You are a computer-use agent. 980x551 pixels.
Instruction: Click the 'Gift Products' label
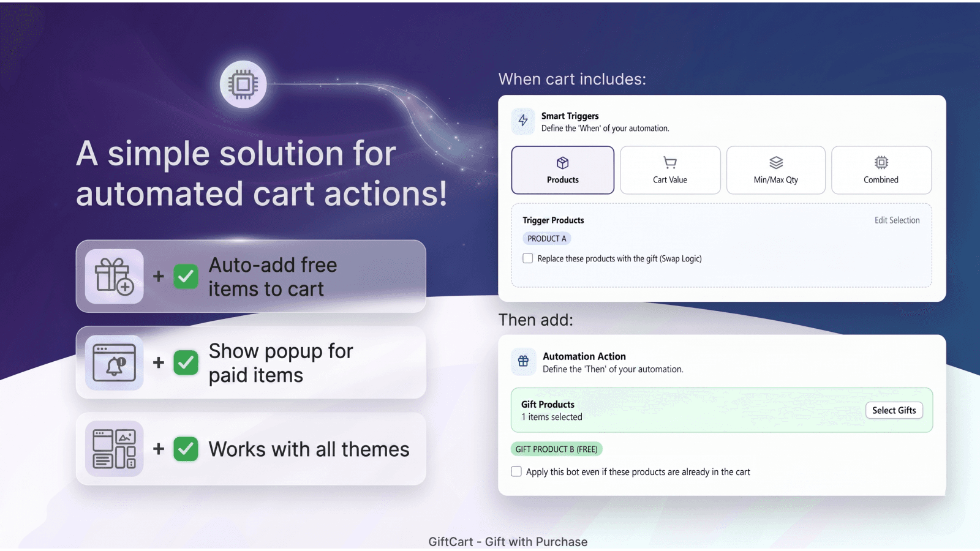coord(548,405)
